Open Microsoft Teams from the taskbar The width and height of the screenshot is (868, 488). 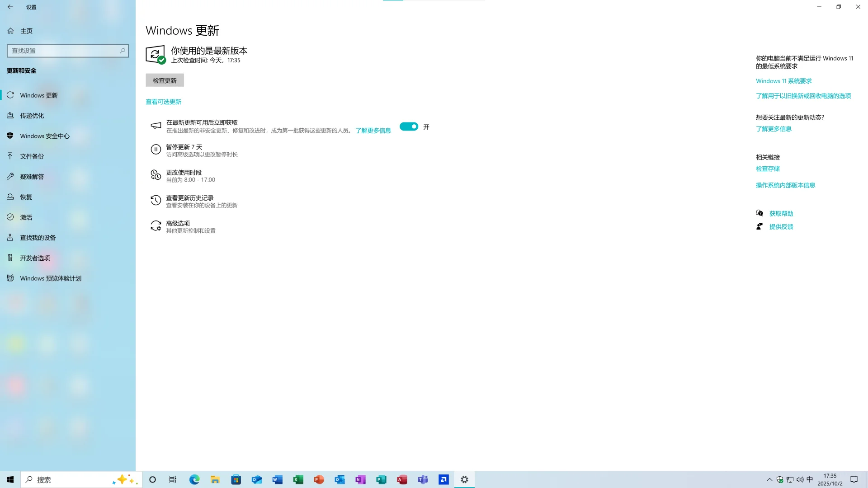[423, 479]
